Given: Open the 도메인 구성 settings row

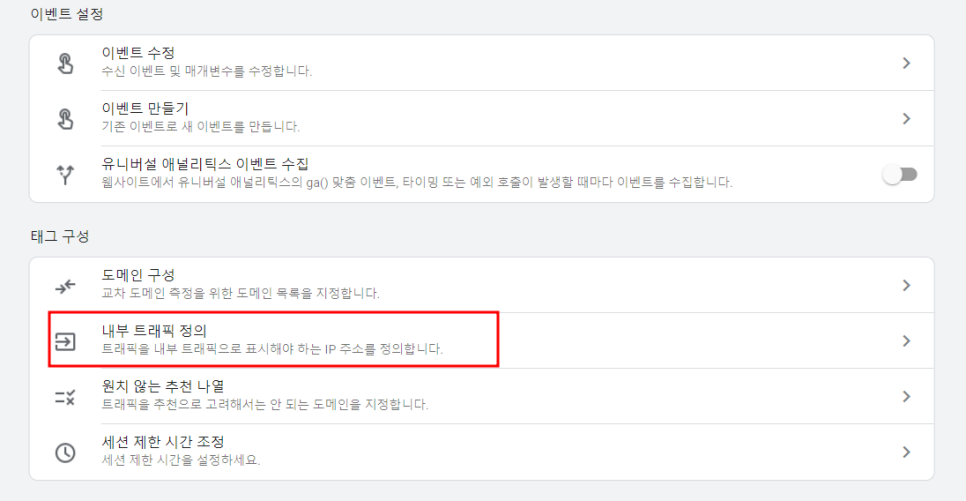Looking at the screenshot, I should click(482, 285).
